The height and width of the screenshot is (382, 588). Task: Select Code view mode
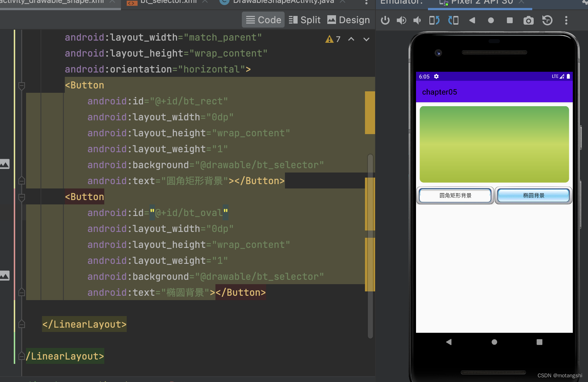tap(263, 20)
